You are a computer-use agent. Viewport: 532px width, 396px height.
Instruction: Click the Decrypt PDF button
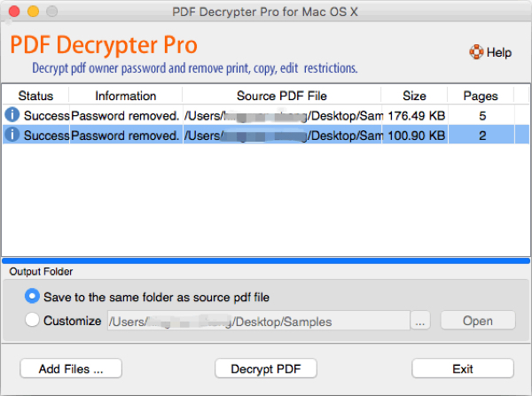tap(266, 369)
